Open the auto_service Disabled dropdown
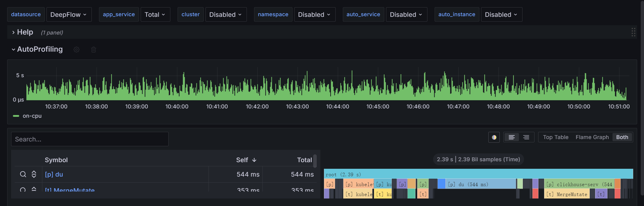Viewport: 644px width, 206px height. [406, 14]
